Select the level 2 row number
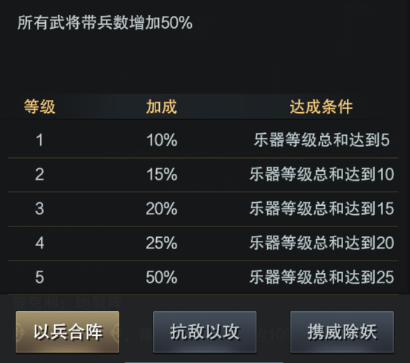 click(x=39, y=174)
